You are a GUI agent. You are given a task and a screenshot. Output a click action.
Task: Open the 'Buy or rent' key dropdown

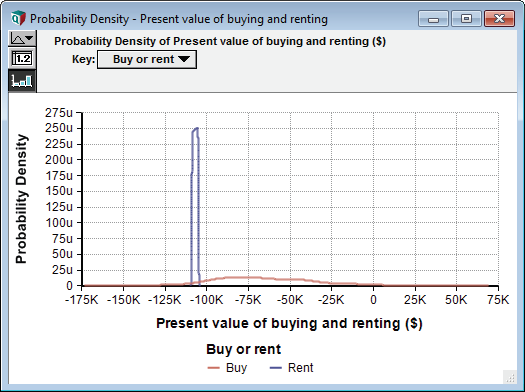[x=147, y=60]
